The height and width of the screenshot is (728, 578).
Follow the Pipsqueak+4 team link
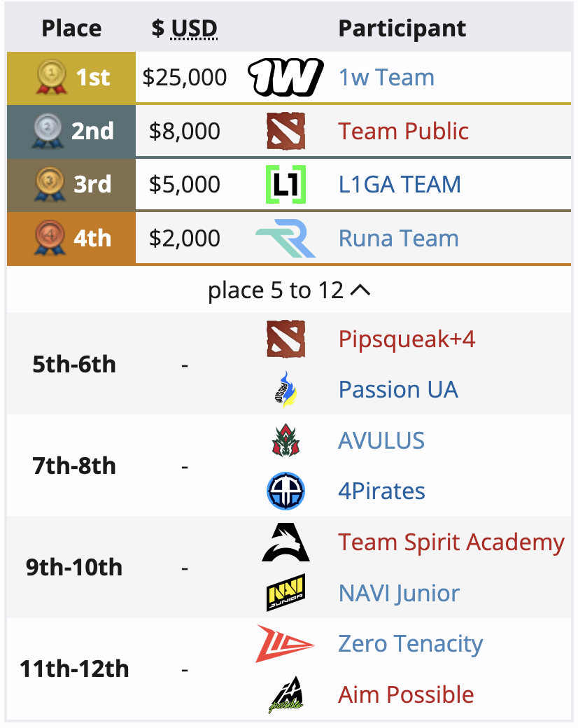coord(407,339)
